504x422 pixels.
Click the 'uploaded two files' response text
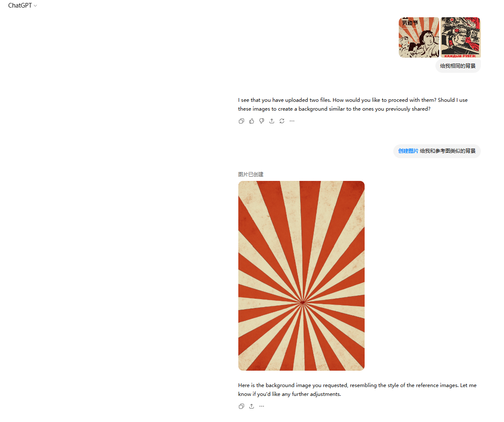(x=353, y=104)
